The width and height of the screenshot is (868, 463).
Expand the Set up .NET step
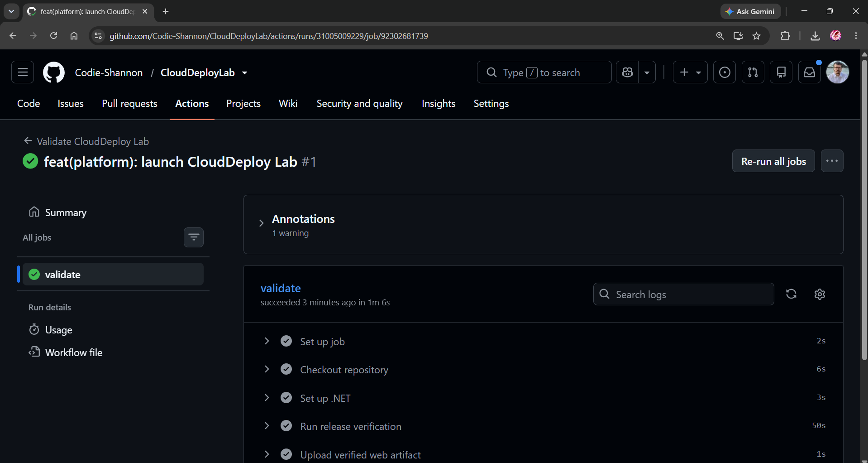pyautogui.click(x=267, y=397)
